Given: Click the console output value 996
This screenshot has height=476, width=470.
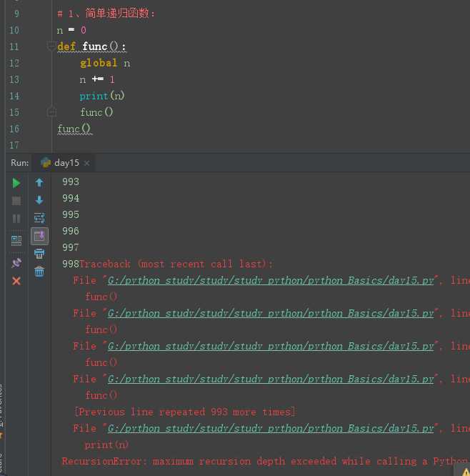Looking at the screenshot, I should (x=71, y=231).
